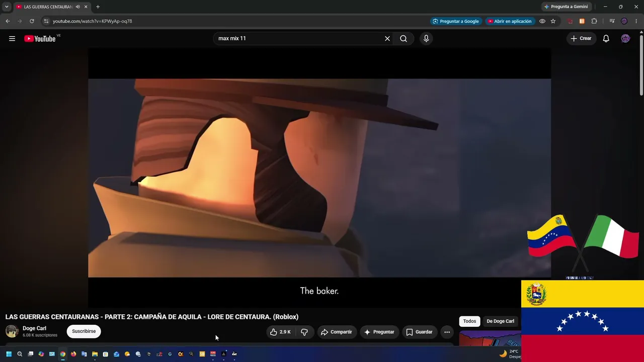This screenshot has height=362, width=644.
Task: Open YouTube notifications bell
Action: pyautogui.click(x=606, y=39)
